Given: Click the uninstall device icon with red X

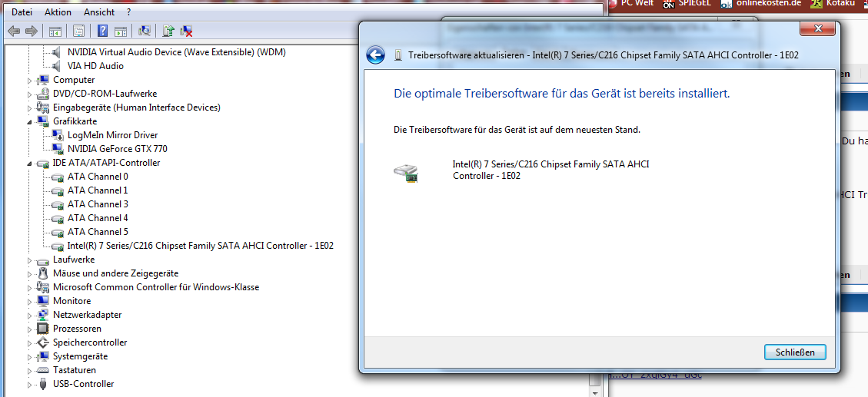Looking at the screenshot, I should click(187, 31).
